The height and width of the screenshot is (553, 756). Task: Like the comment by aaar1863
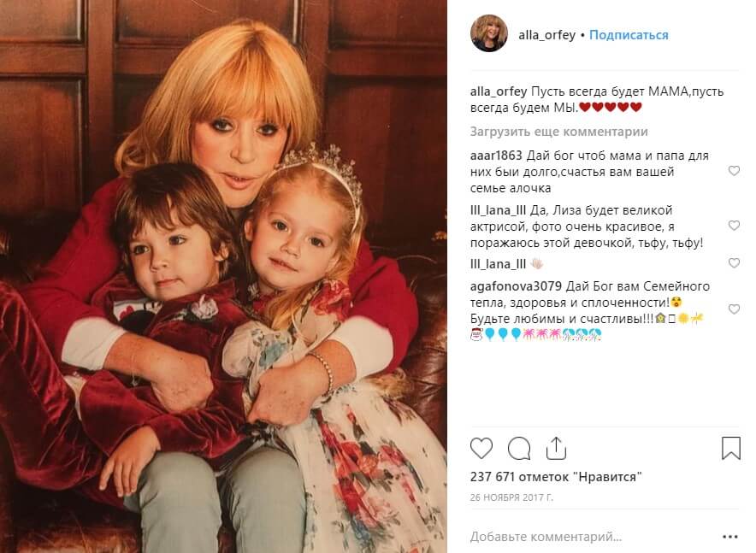point(734,171)
